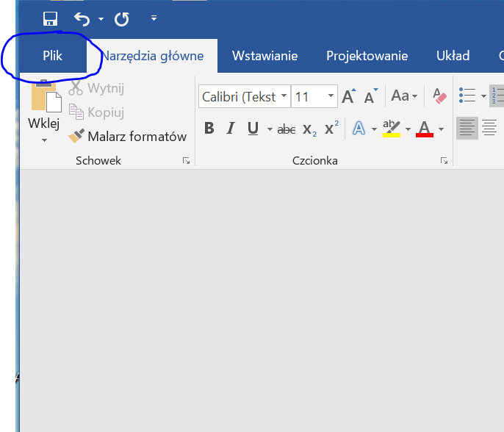504x432 pixels.
Task: Switch to the Projektowanie tab
Action: [x=367, y=56]
